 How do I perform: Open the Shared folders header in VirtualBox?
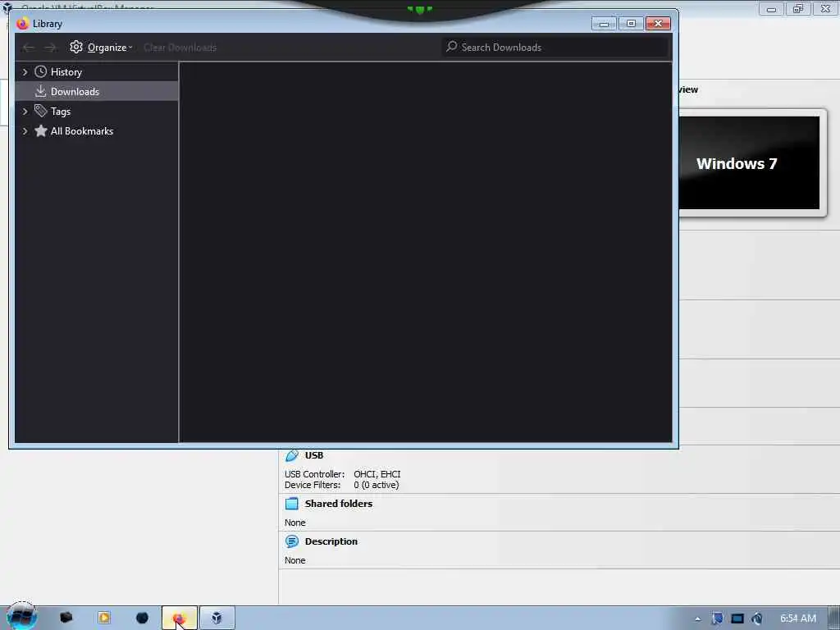point(339,504)
